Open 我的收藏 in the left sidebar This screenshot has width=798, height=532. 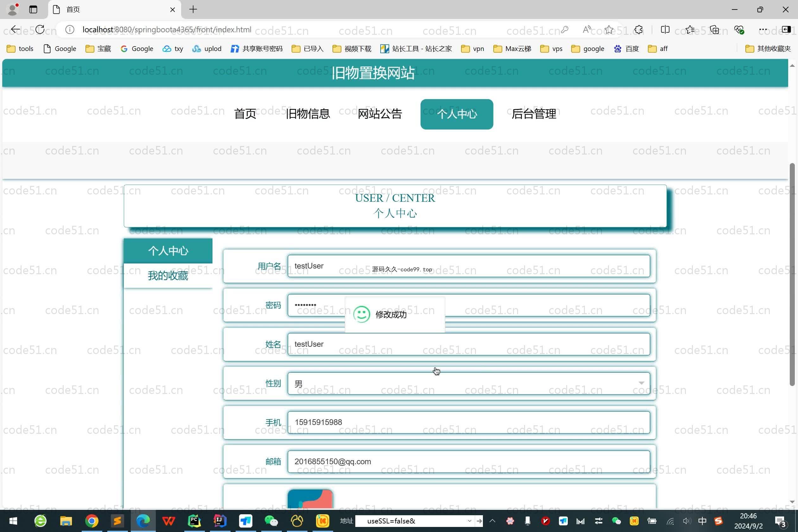point(168,275)
